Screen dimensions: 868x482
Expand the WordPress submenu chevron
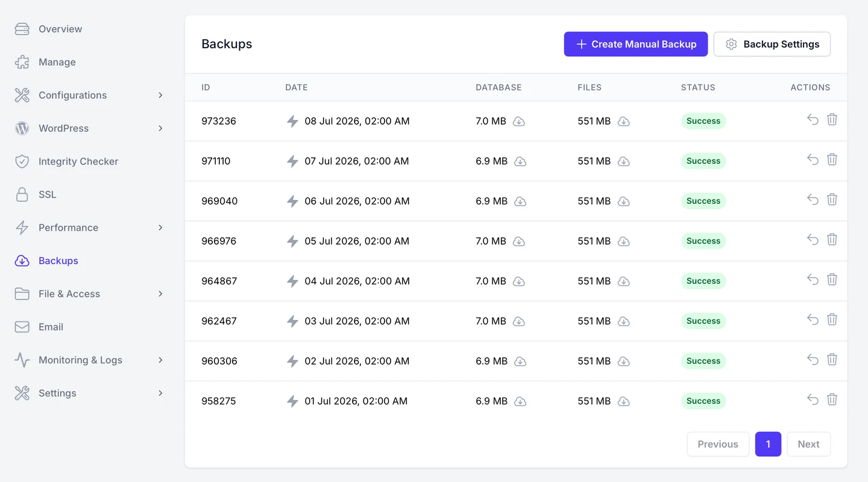click(x=160, y=128)
